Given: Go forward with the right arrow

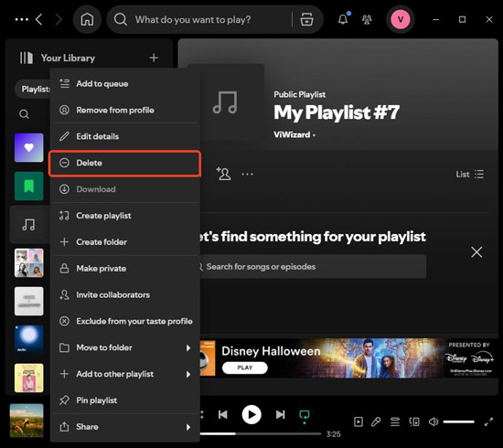Looking at the screenshot, I should point(59,19).
